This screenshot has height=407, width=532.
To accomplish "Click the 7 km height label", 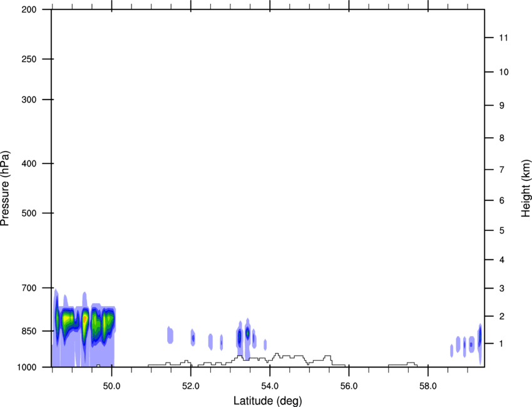I will [x=502, y=170].
